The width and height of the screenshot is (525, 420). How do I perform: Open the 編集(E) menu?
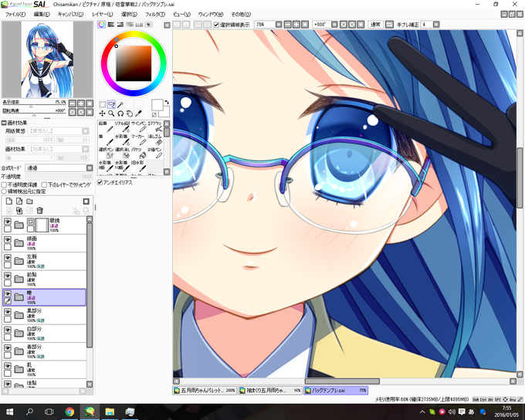(x=42, y=14)
